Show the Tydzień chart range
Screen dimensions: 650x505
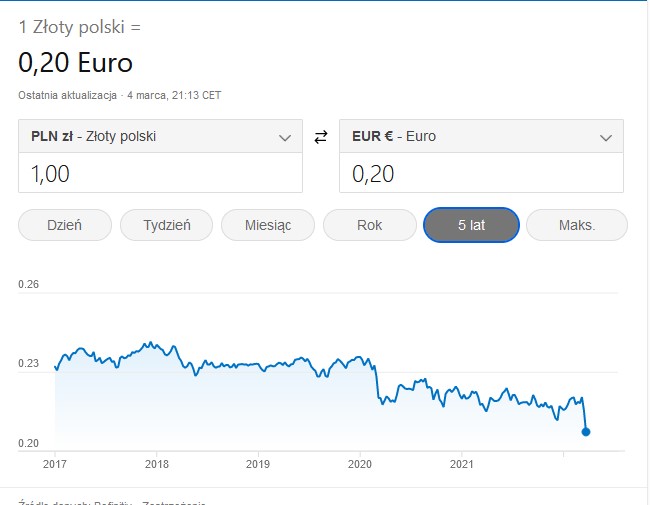(167, 225)
